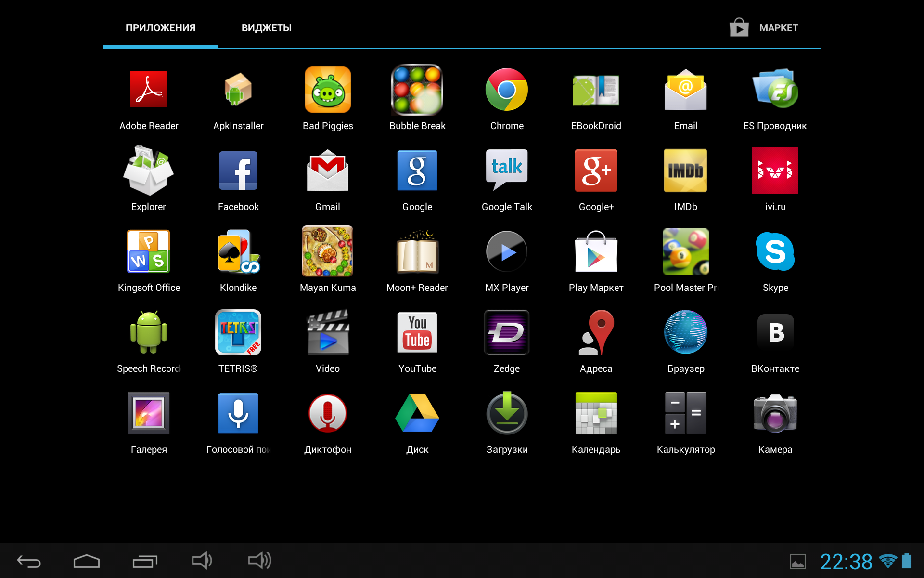Screen dimensions: 924x578
Task: Switch to the ВИДЖЕТЫ tab
Action: click(x=267, y=28)
